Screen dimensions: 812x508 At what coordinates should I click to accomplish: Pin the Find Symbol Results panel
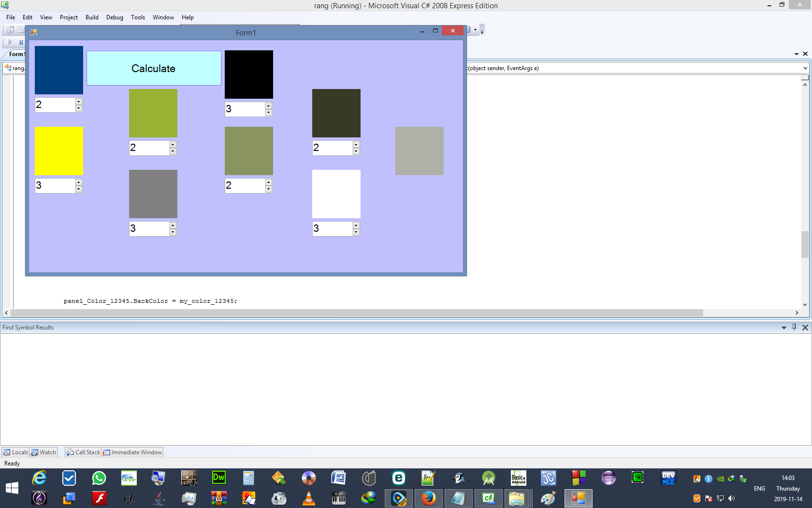click(794, 328)
